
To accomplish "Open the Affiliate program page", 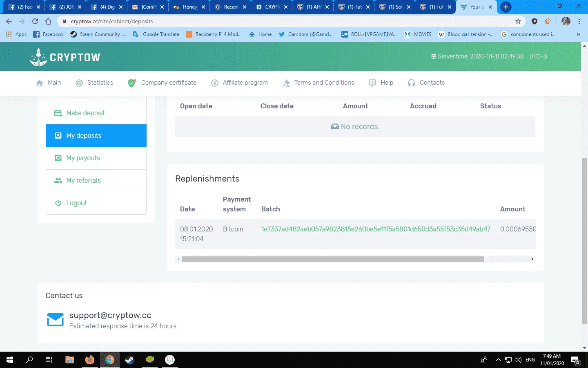I will pyautogui.click(x=245, y=83).
